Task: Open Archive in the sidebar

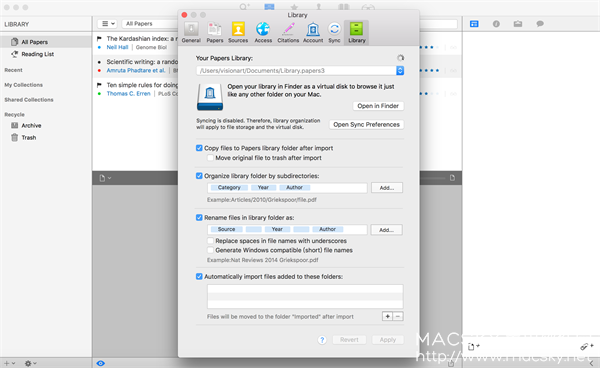Action: click(x=31, y=125)
